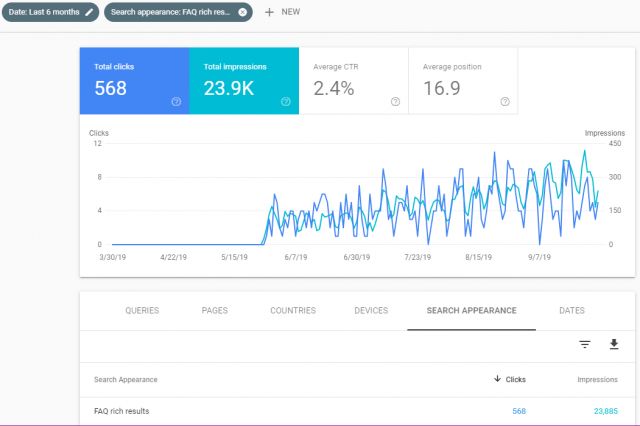Click the 568 clicks value in table

point(519,411)
